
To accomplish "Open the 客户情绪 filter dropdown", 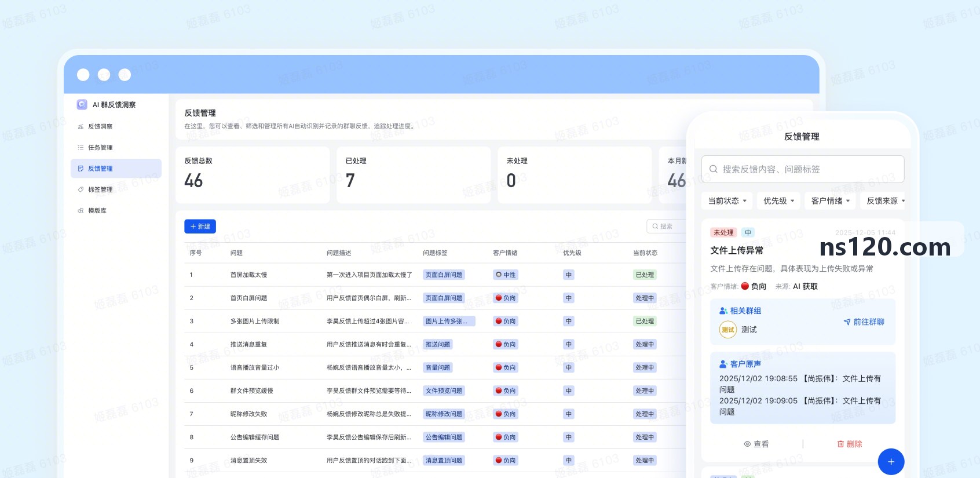I will (x=831, y=201).
